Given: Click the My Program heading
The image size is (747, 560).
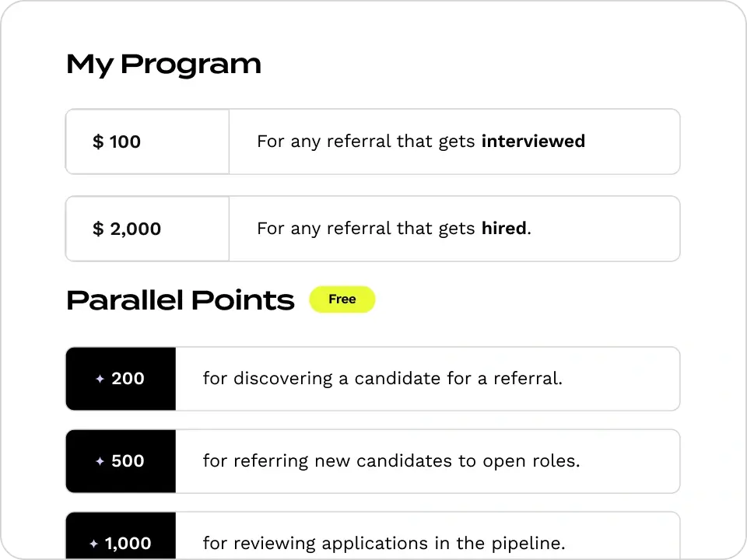Looking at the screenshot, I should point(164,65).
